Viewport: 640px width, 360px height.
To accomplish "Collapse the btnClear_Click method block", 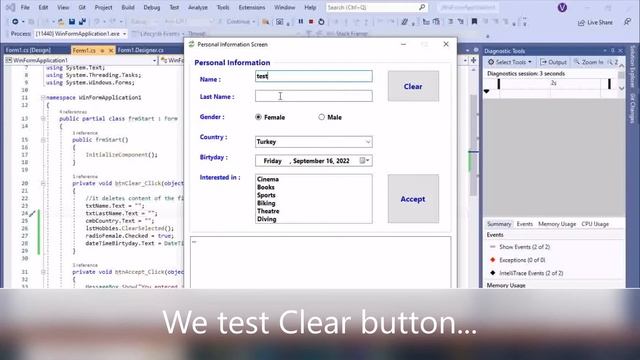I will click(43, 183).
